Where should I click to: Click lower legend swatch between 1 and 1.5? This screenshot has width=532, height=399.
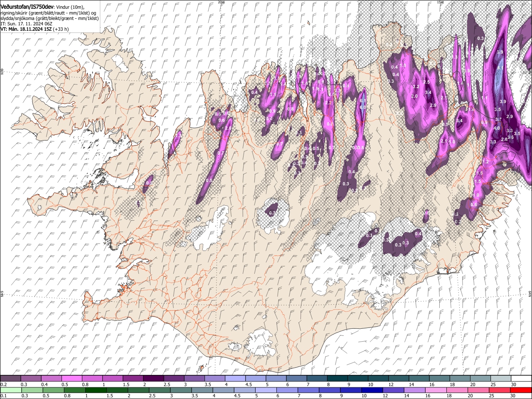click(96, 390)
